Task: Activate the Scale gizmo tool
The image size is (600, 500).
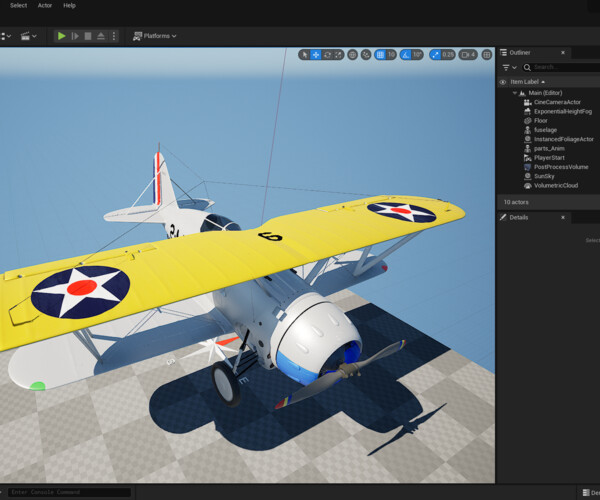Action: click(338, 55)
